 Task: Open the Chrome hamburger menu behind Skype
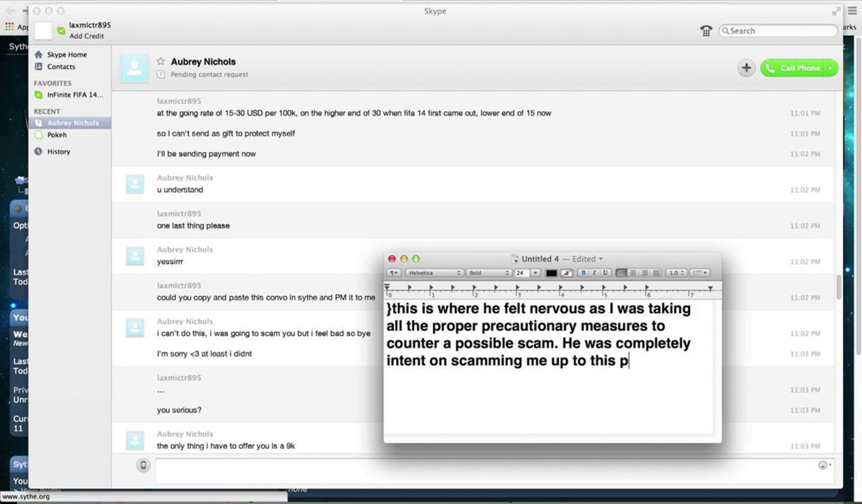853,11
